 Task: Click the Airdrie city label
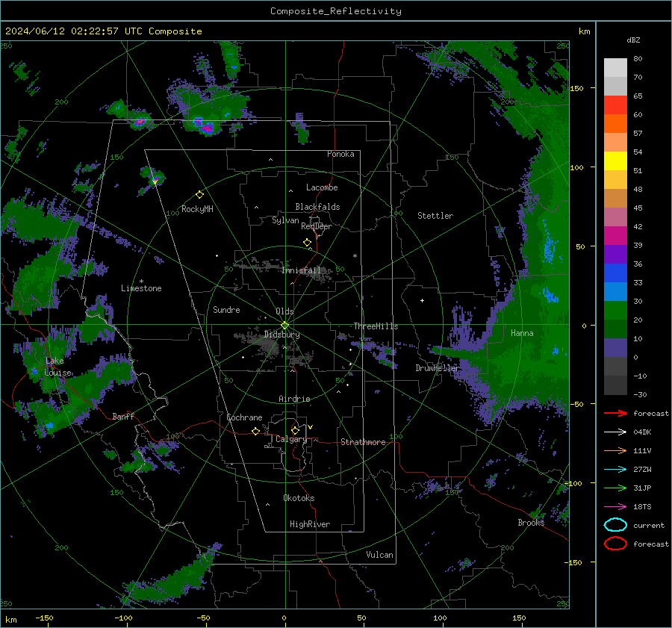[x=294, y=399]
